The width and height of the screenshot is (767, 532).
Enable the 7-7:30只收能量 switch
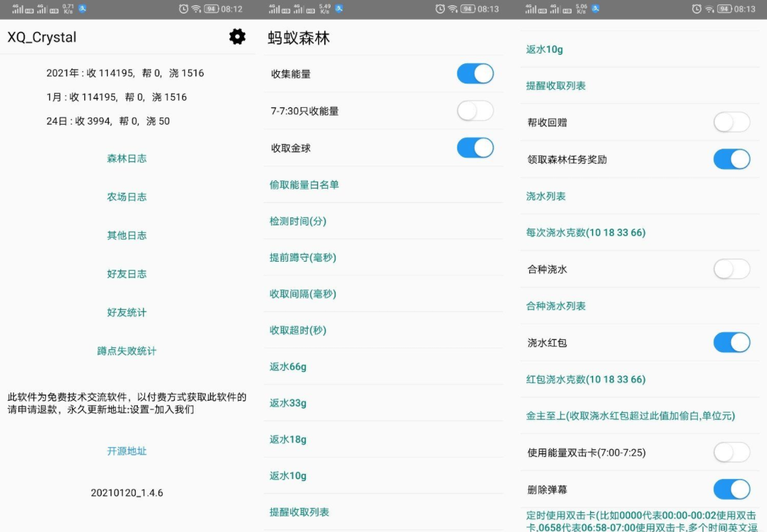coord(475,111)
